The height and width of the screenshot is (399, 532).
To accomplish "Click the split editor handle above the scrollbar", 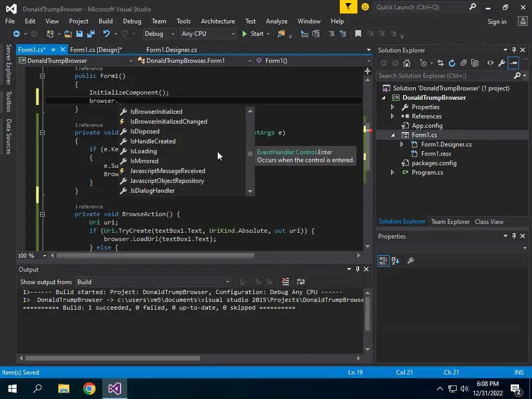I will coord(367,71).
